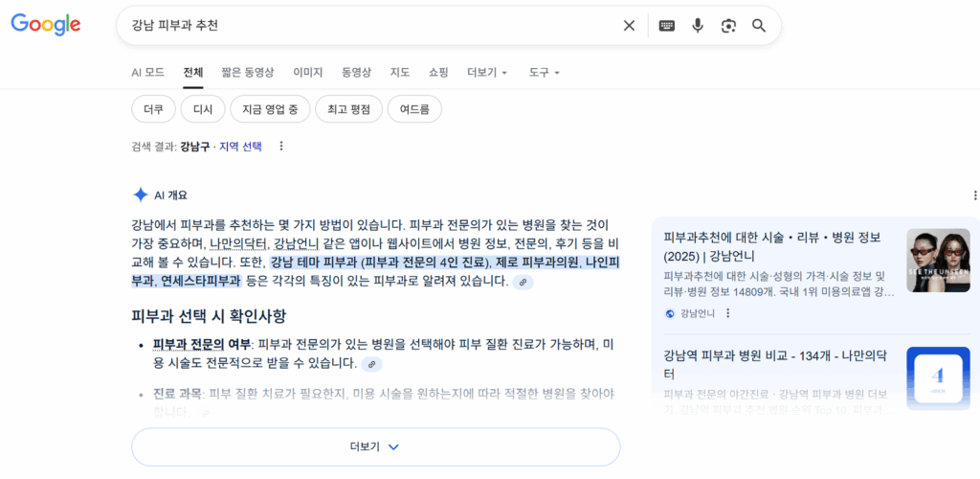Clear the search box with X icon
Viewport: 980px width, 479px height.
[x=629, y=26]
